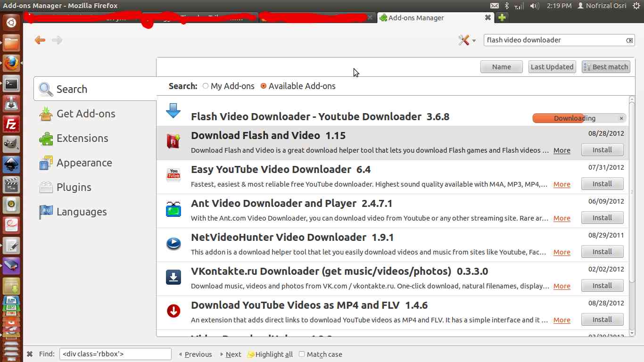Click the Download YouTube Videos MP4 FLV icon
This screenshot has height=362, width=644.
click(x=173, y=311)
